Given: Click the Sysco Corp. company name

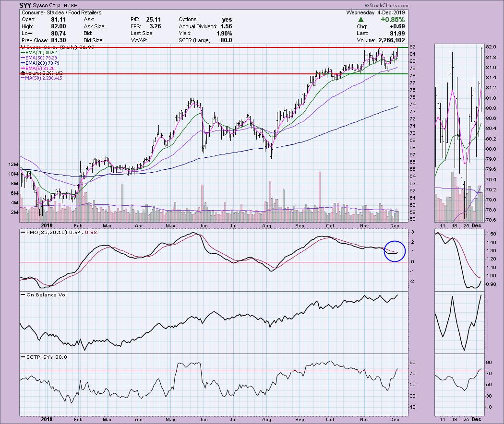Looking at the screenshot, I should pyautogui.click(x=47, y=5).
